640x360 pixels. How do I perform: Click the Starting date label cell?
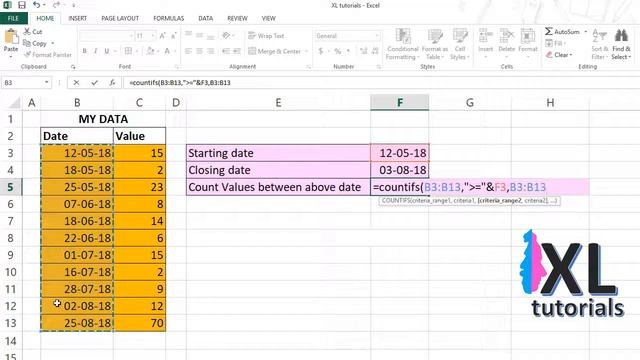278,153
